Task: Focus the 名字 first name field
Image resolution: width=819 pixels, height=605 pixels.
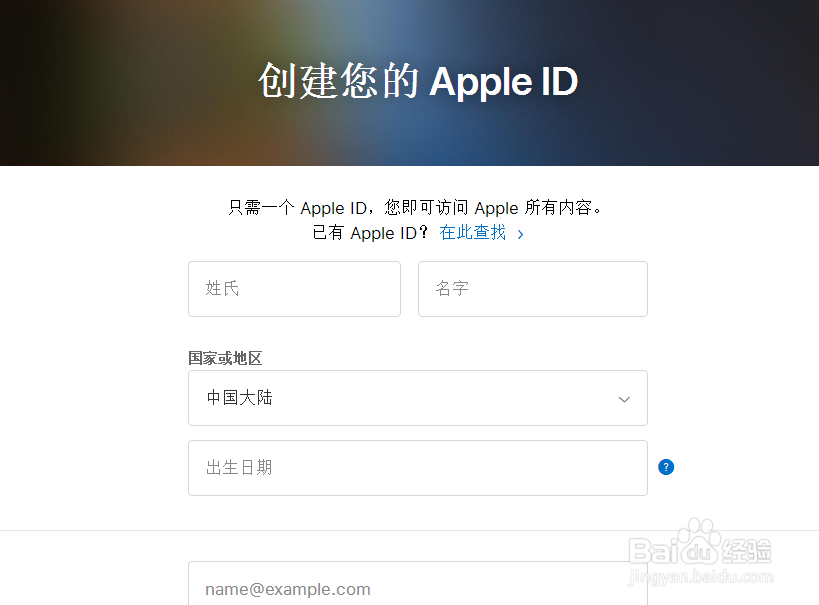Action: coord(533,289)
